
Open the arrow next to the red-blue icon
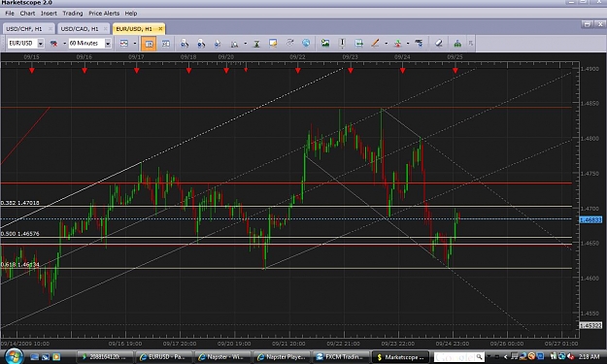pos(64,44)
